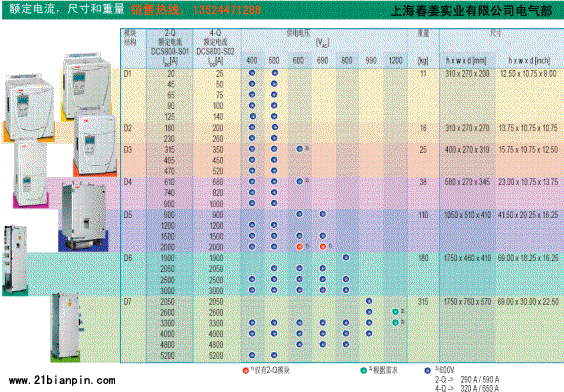Click the sales hotline number 13524471288
The height and width of the screenshot is (392, 564).
click(227, 10)
